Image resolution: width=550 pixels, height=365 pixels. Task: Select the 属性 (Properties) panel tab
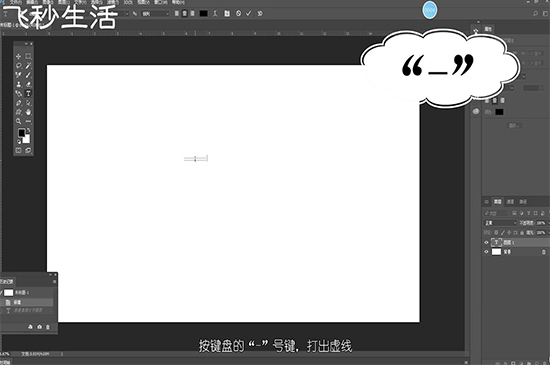click(x=488, y=29)
